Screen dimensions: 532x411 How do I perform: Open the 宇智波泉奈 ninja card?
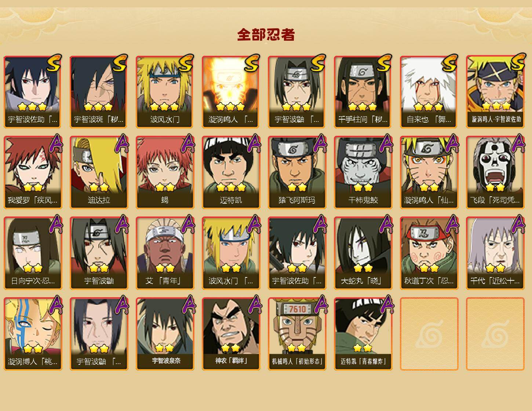pos(165,334)
